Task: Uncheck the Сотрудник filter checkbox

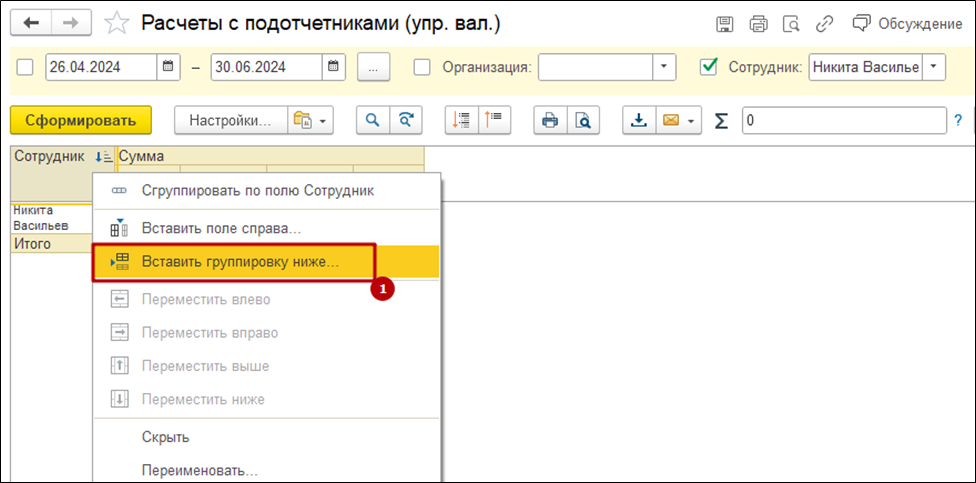Action: click(709, 67)
